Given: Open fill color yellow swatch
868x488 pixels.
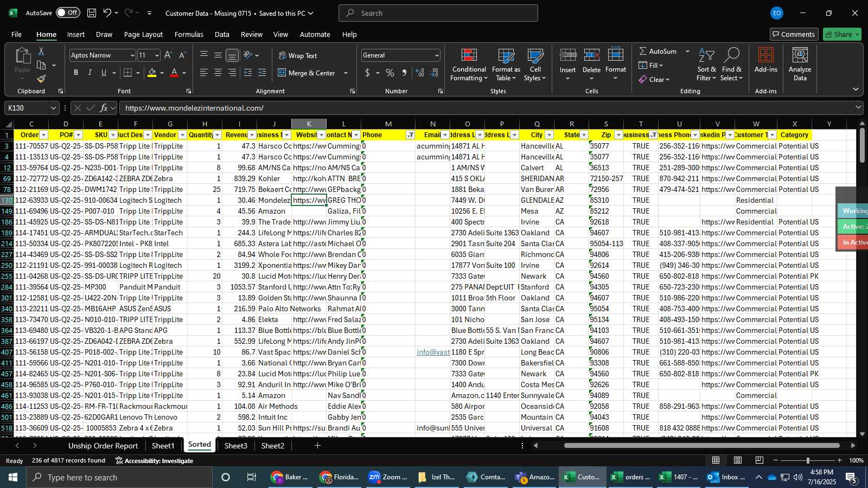Looking at the screenshot, I should tap(152, 73).
